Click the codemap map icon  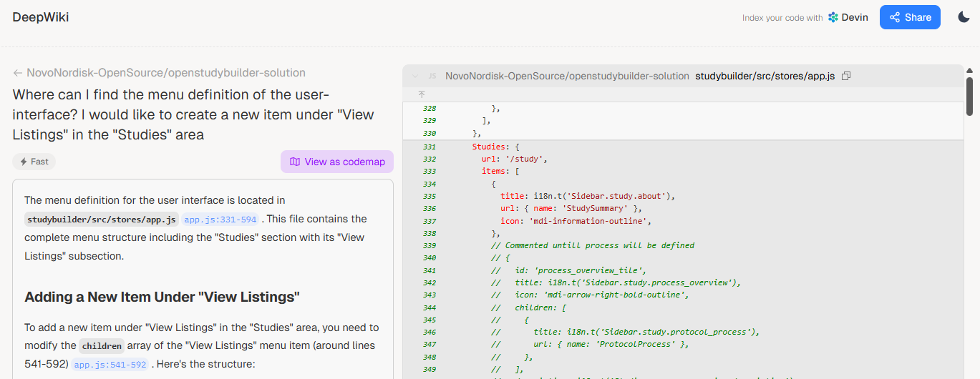[295, 162]
